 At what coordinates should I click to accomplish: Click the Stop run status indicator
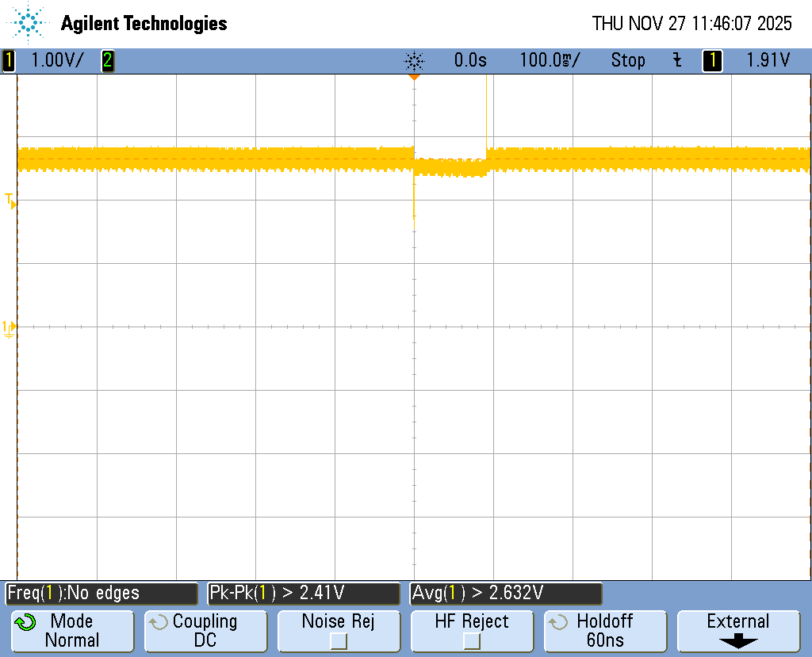(x=627, y=60)
